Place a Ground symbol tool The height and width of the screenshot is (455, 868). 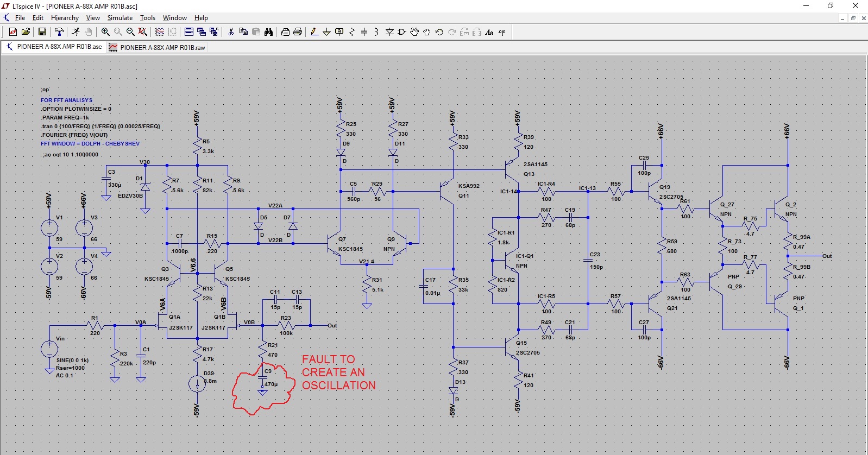point(327,32)
